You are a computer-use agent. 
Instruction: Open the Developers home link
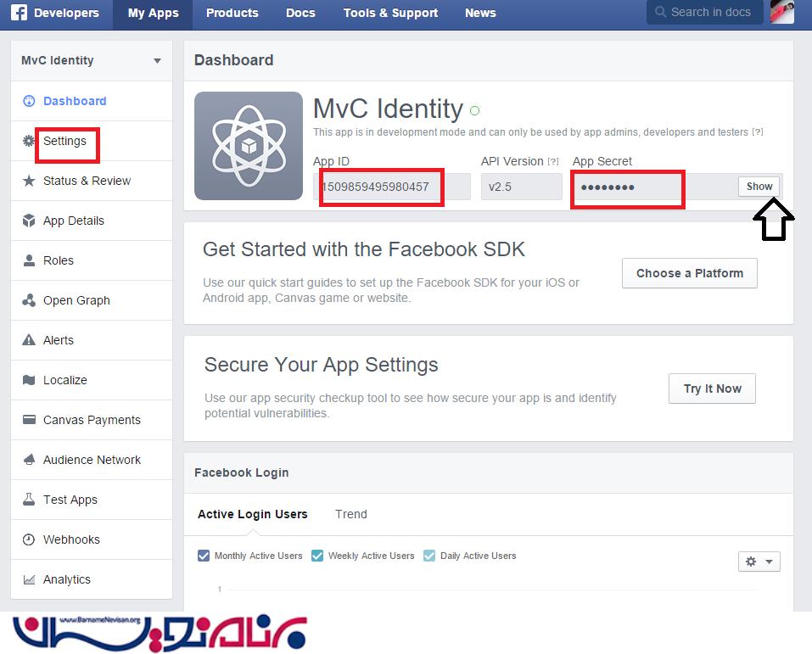[x=66, y=13]
